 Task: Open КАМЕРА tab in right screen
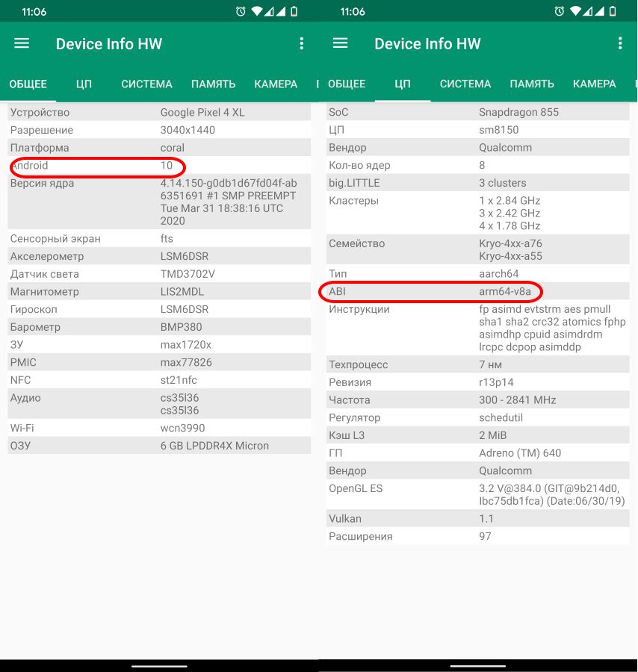click(x=594, y=84)
